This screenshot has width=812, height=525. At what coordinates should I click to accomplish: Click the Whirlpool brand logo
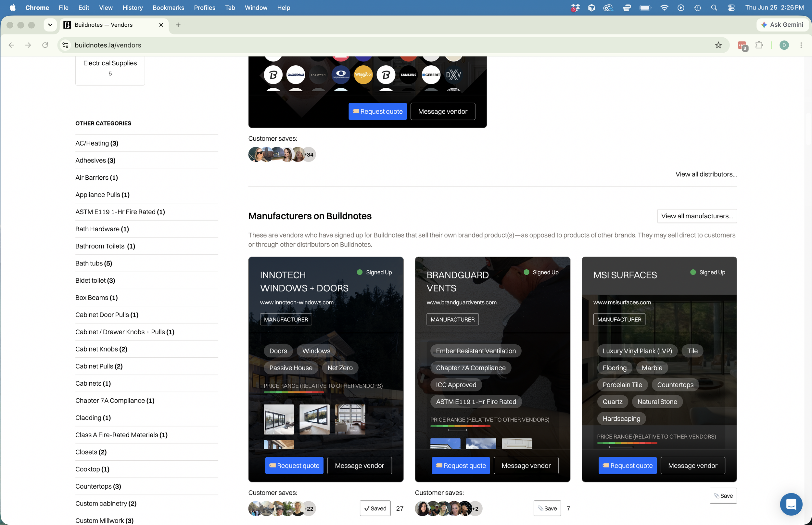pos(363,75)
